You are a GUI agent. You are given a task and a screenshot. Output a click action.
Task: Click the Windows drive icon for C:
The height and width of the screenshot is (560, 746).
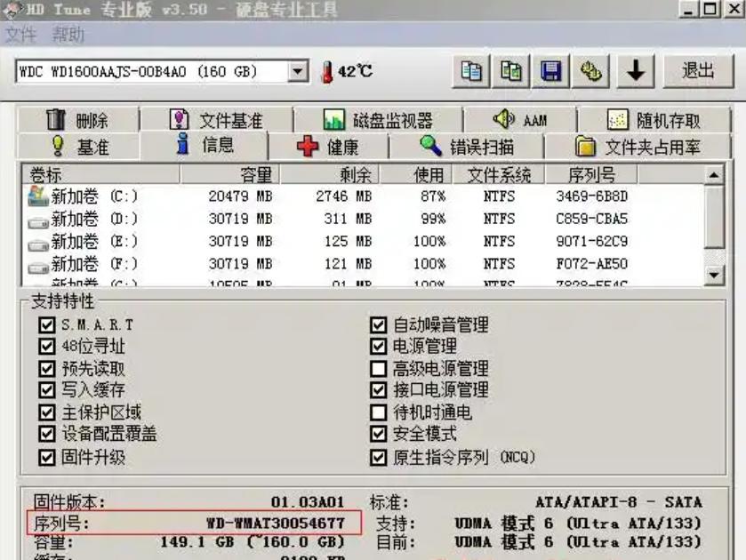click(38, 196)
